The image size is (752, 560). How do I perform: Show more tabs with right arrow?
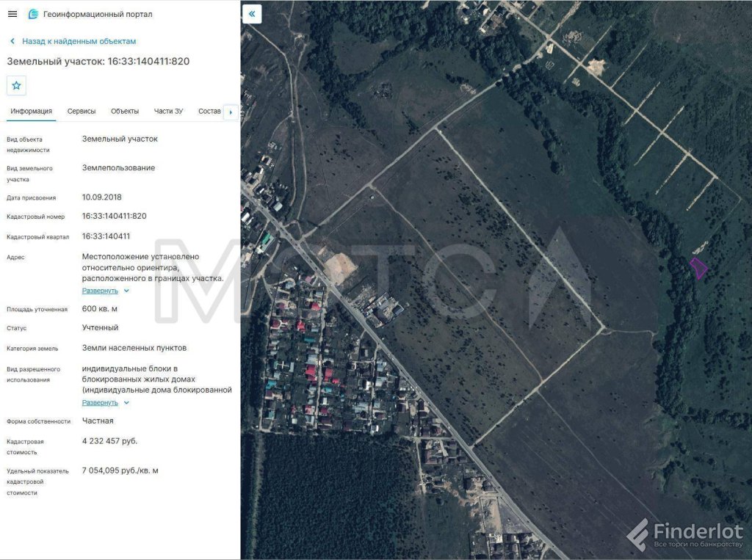coord(231,112)
